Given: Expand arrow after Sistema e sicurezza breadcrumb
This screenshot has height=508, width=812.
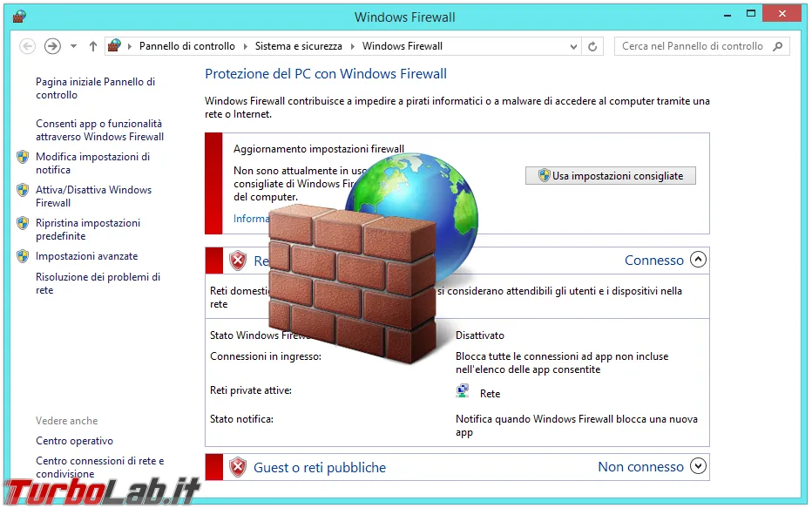Looking at the screenshot, I should pos(352,46).
